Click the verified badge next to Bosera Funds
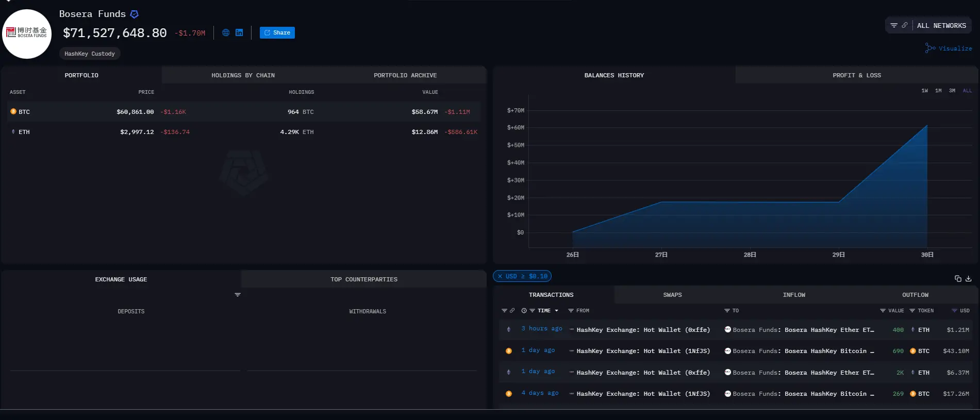The height and width of the screenshot is (420, 980). click(135, 14)
